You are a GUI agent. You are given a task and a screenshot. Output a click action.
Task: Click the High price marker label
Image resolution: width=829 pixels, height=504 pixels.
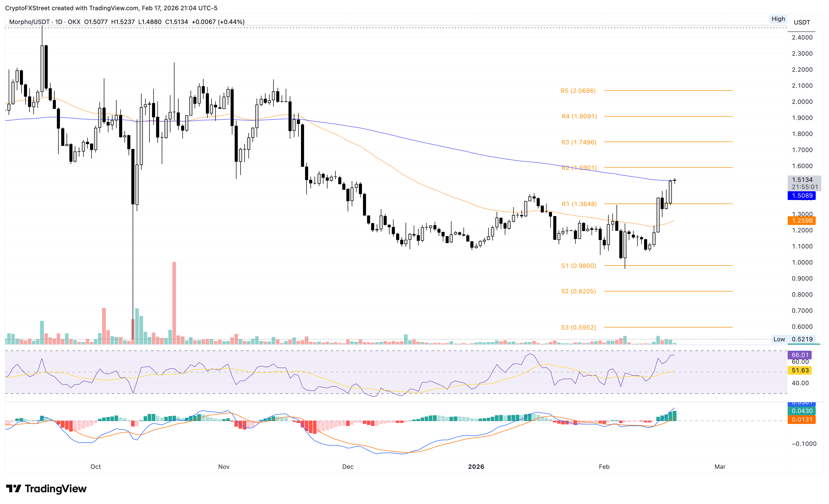click(778, 19)
